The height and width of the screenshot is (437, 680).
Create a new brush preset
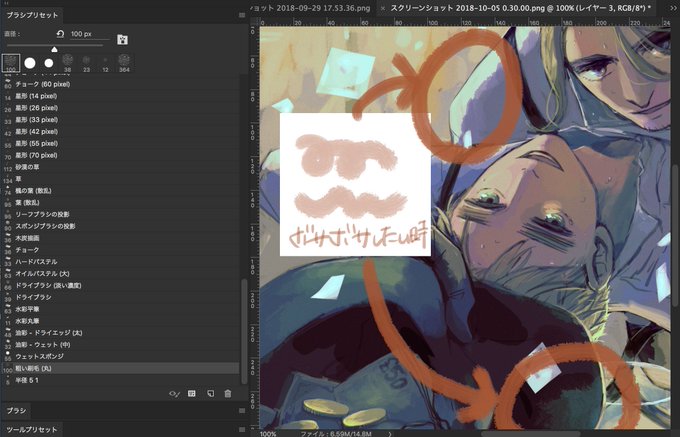pyautogui.click(x=210, y=394)
